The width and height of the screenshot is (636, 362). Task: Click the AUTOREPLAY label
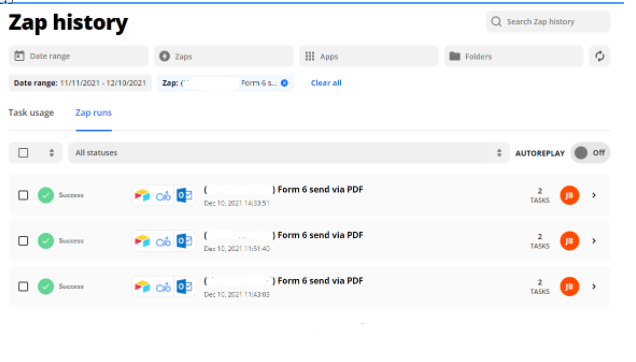point(540,153)
